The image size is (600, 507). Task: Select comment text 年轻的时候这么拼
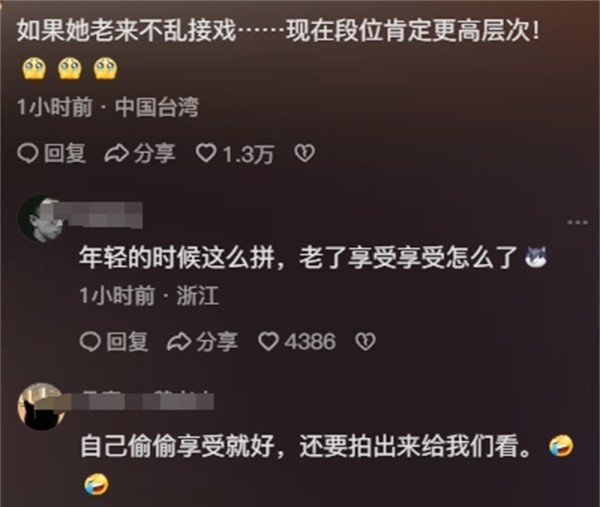(x=178, y=257)
